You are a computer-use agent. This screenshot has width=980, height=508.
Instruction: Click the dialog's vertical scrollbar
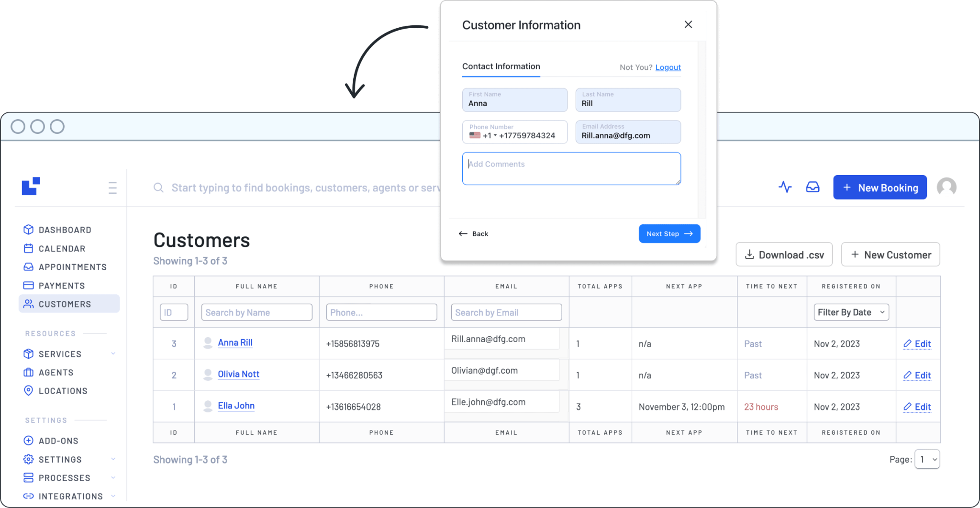(x=702, y=129)
